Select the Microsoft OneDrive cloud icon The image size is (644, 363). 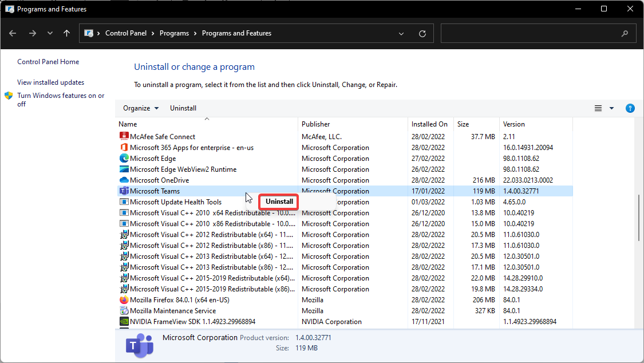pyautogui.click(x=124, y=180)
